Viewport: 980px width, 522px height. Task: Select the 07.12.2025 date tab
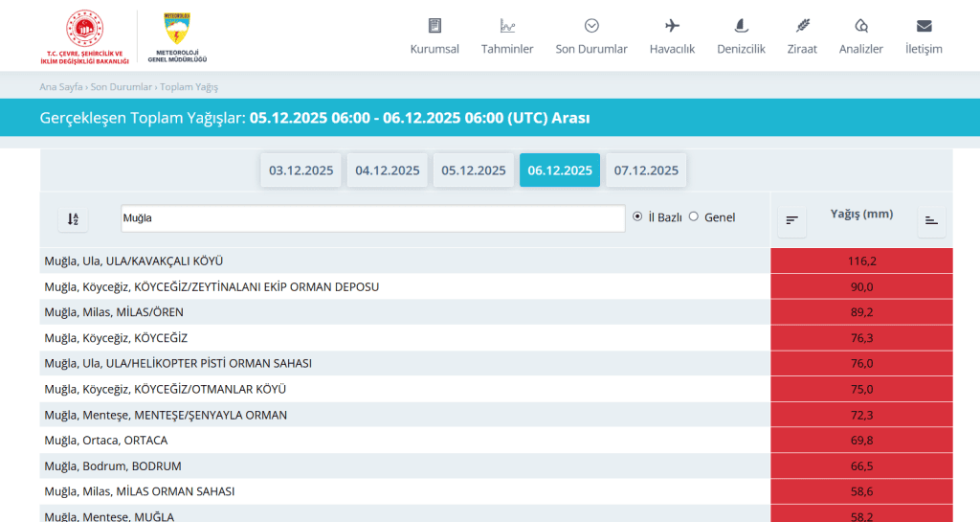[646, 170]
